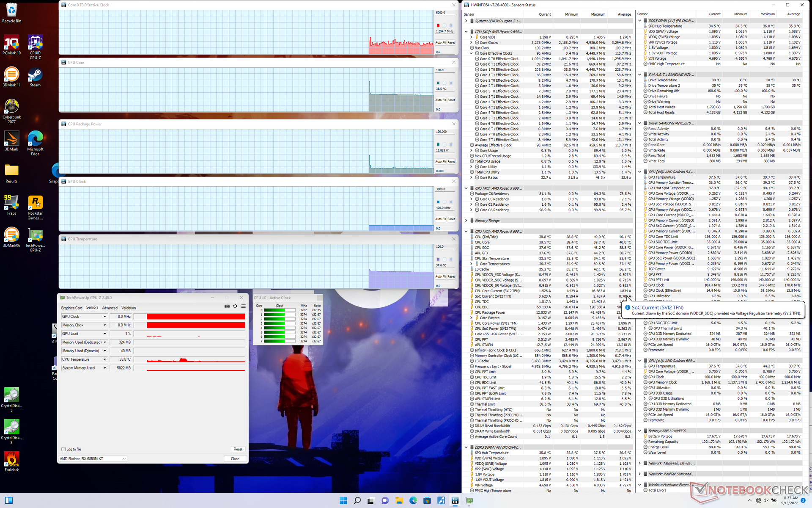Switch to Advanced tab in GPU-Z
Image resolution: width=812 pixels, height=508 pixels.
tap(110, 308)
